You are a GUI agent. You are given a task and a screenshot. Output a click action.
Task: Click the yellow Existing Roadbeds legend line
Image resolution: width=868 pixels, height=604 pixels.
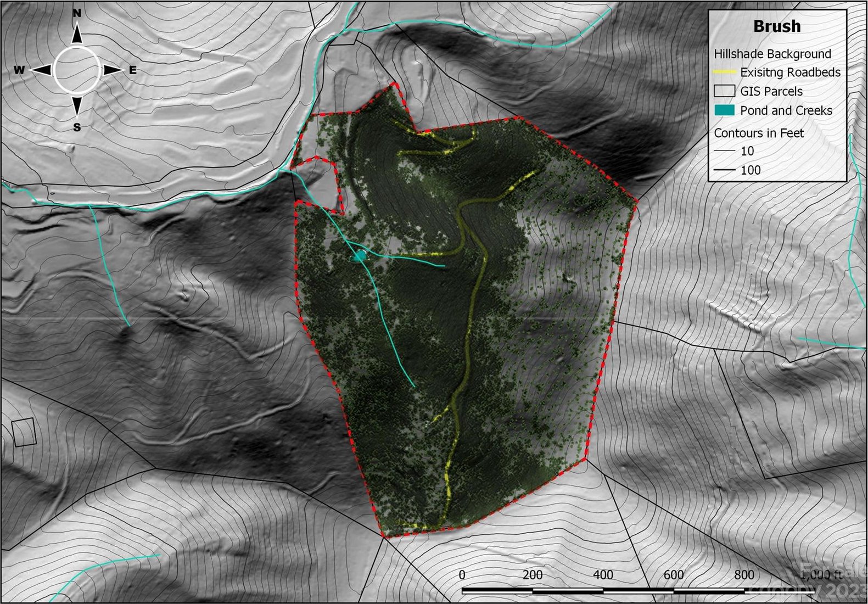point(724,72)
